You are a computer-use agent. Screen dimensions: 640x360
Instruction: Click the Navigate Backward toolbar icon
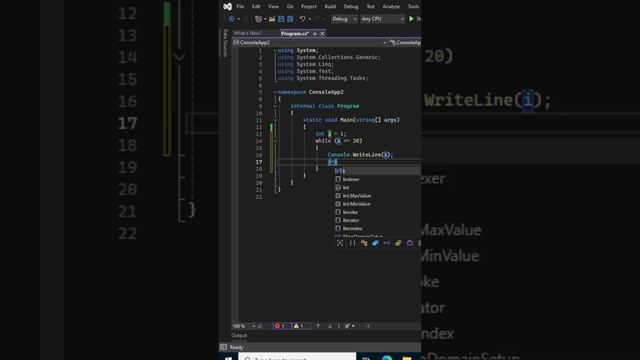click(231, 19)
